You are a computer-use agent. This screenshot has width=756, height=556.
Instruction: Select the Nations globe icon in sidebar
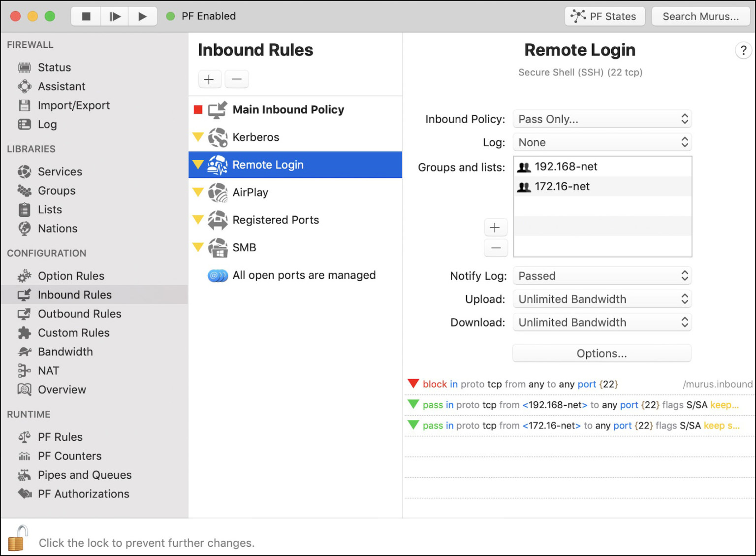24,229
